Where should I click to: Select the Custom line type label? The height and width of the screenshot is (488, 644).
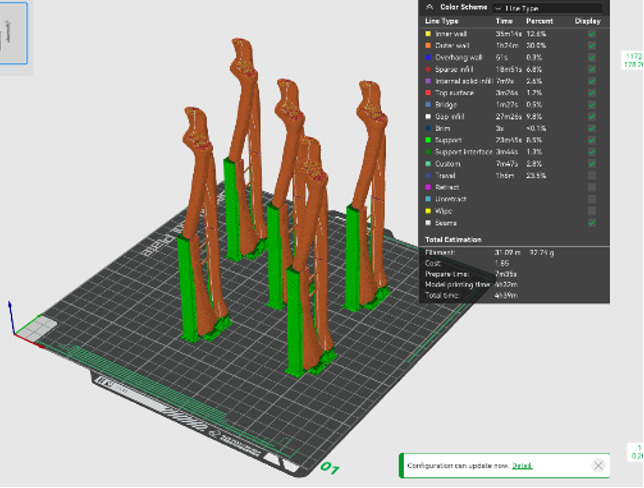coord(447,164)
